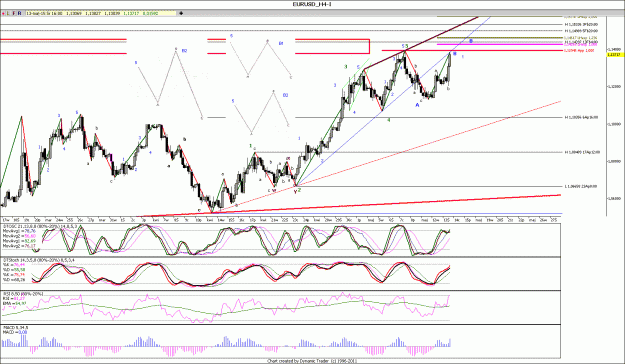This screenshot has width=625, height=364.
Task: Click the EURUSD_H4-I chart title
Action: pyautogui.click(x=312, y=4)
